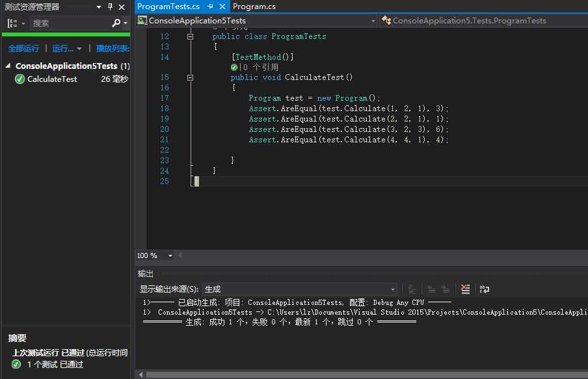Open the ConsoleApplication5Tests project dropdown
588x379 pixels.
tap(373, 21)
